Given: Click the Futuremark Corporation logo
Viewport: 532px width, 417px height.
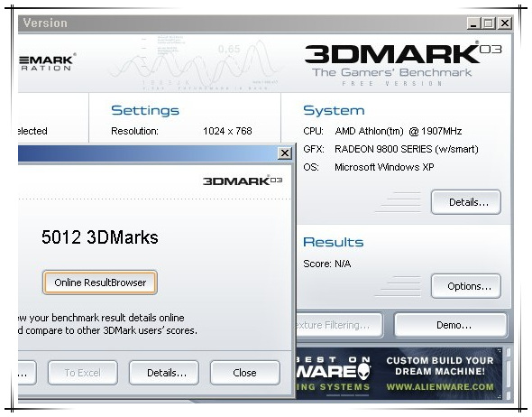Looking at the screenshot, I should click(x=47, y=61).
